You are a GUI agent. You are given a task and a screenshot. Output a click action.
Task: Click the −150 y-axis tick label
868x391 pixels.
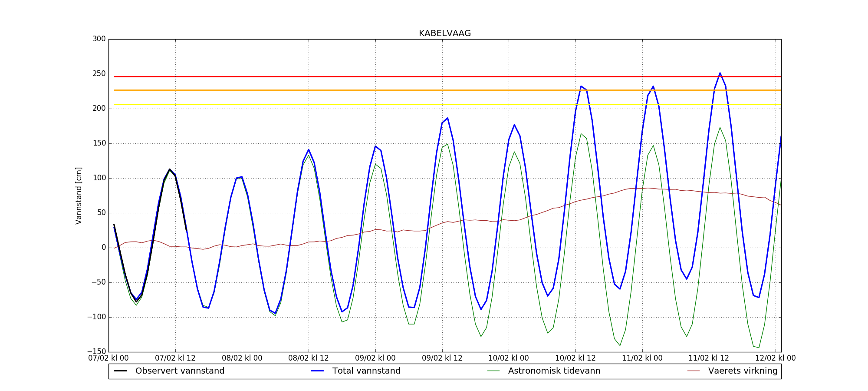coord(96,352)
